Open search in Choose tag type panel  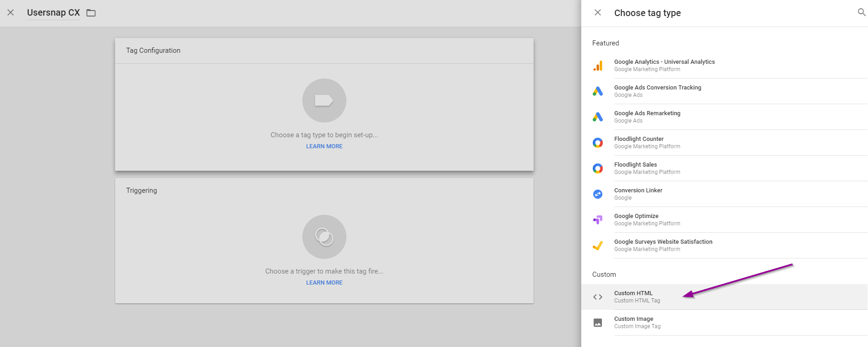coord(862,12)
